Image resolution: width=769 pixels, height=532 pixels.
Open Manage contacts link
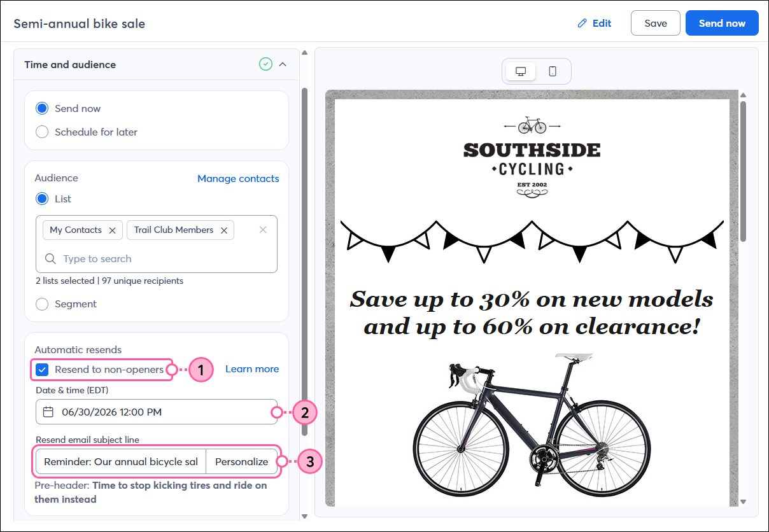238,179
